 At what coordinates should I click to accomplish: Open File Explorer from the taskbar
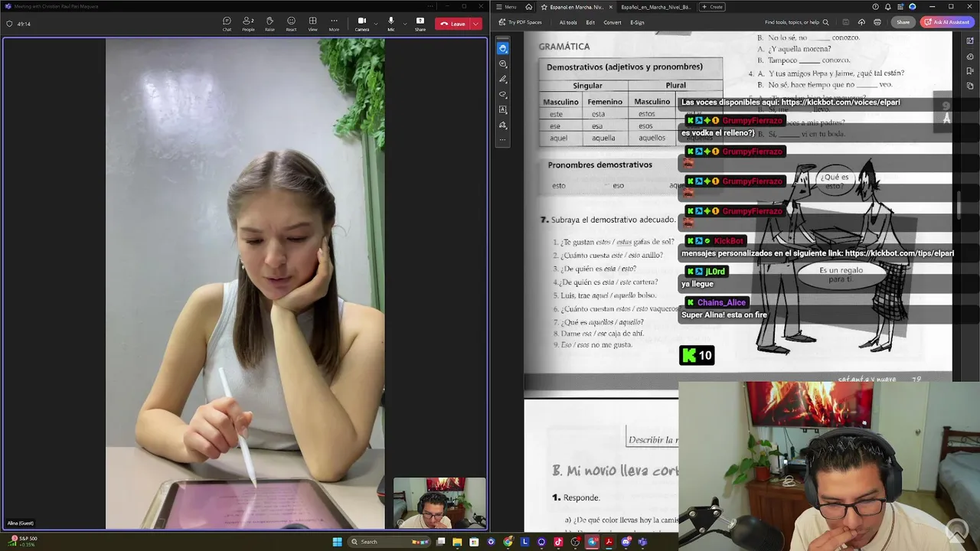click(457, 542)
